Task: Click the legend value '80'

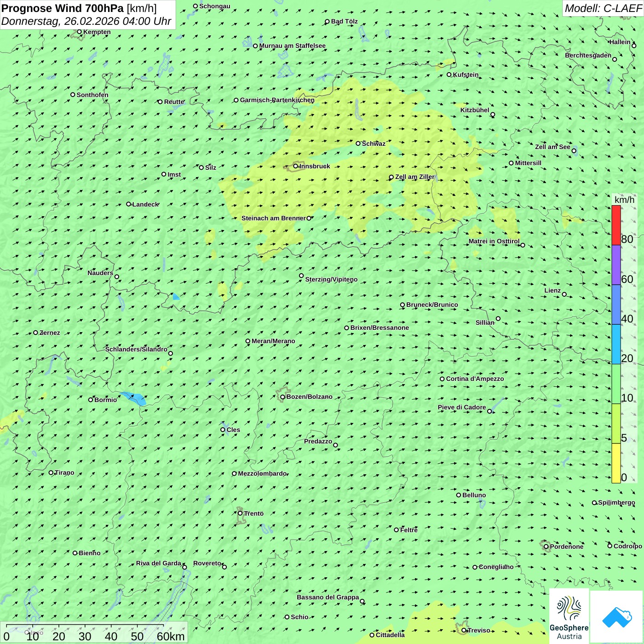Action: point(627,239)
